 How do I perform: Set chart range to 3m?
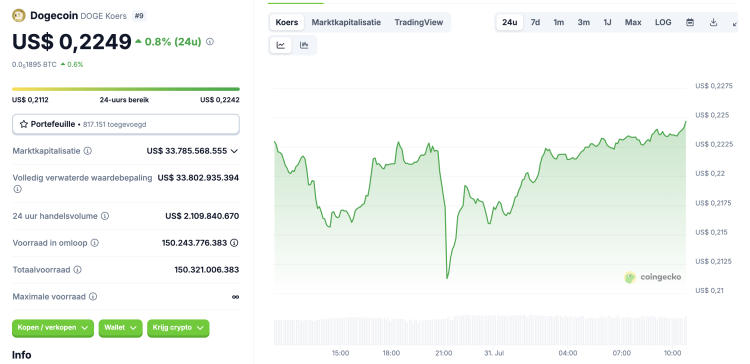point(584,22)
